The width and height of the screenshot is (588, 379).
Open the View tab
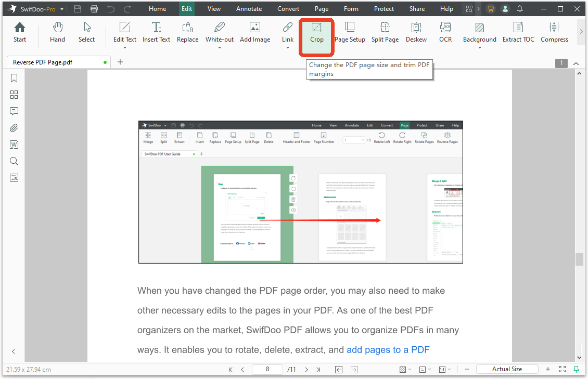click(x=214, y=9)
